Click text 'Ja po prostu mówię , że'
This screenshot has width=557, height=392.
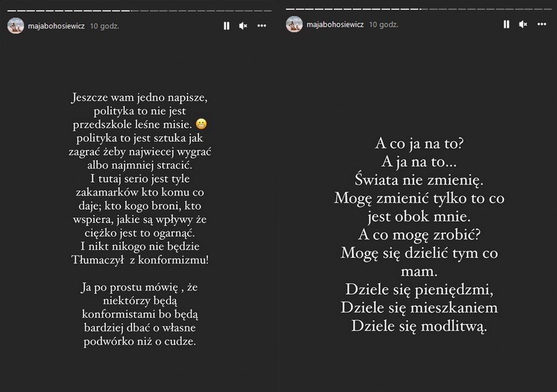click(x=139, y=287)
